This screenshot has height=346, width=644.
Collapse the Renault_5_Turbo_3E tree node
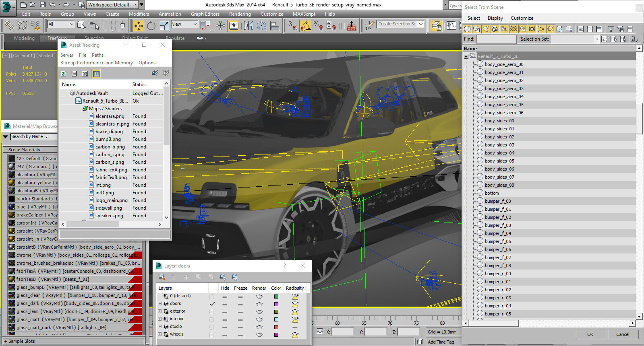(466, 56)
